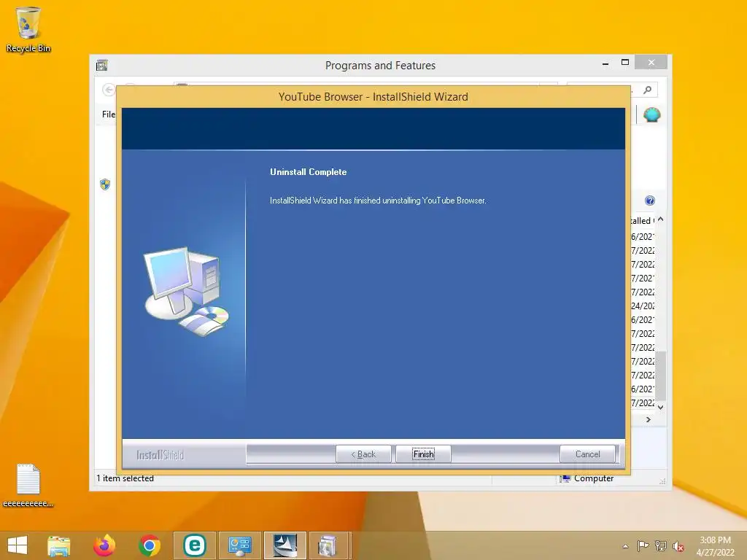
Task: Launch File Explorer from the taskbar
Action: coord(58,545)
